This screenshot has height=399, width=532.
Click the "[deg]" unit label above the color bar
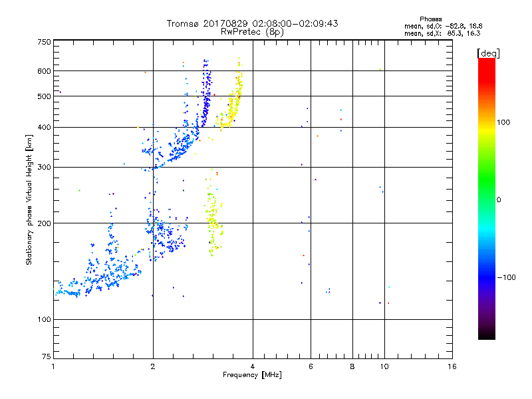pos(488,53)
